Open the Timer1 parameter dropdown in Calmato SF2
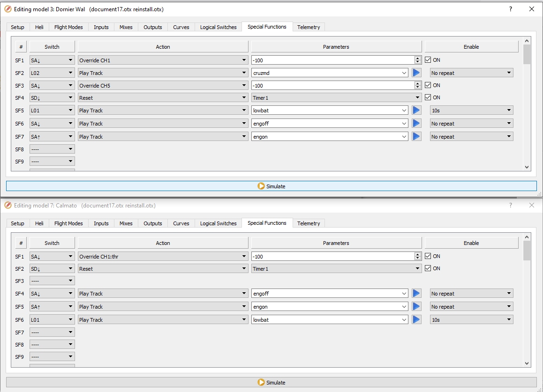Image resolution: width=543 pixels, height=392 pixels. point(336,269)
